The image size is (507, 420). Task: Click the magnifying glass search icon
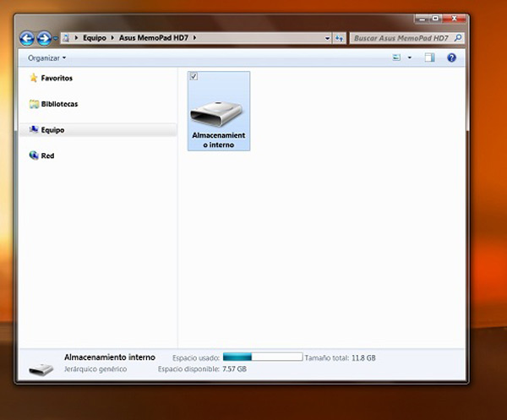(458, 38)
